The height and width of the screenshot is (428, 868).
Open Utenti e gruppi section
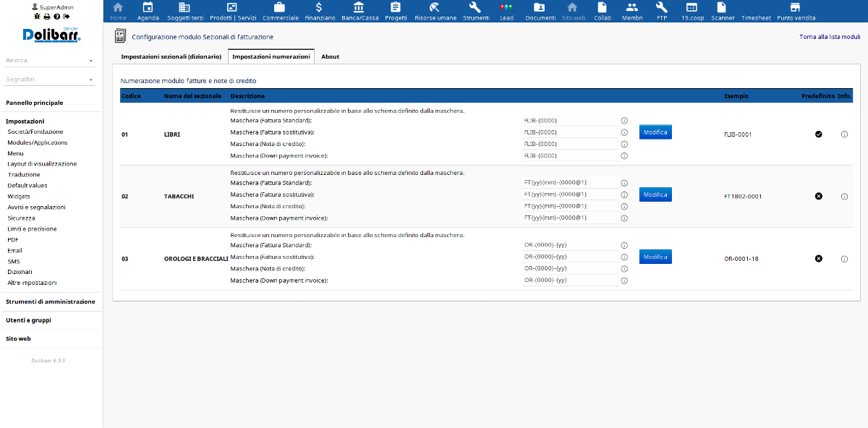coord(28,320)
